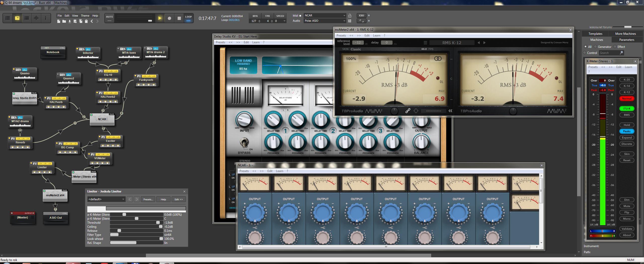Click the Presets... button in Limiter

pyautogui.click(x=148, y=199)
